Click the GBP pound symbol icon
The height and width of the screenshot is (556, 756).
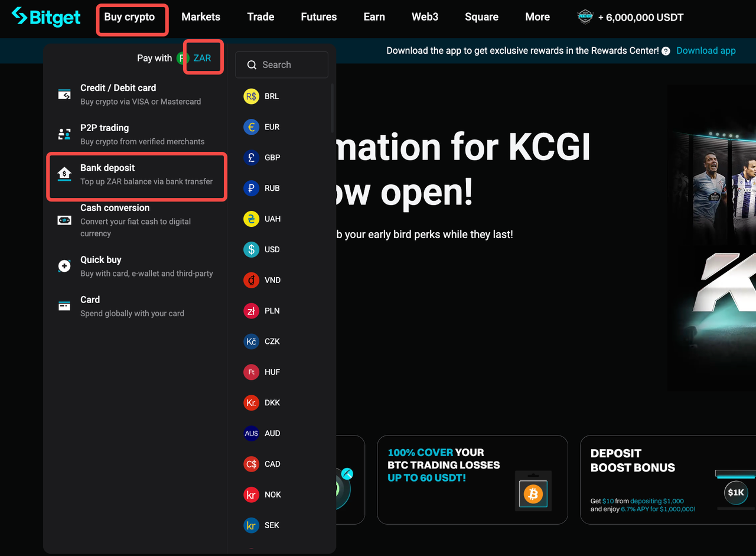(x=251, y=158)
